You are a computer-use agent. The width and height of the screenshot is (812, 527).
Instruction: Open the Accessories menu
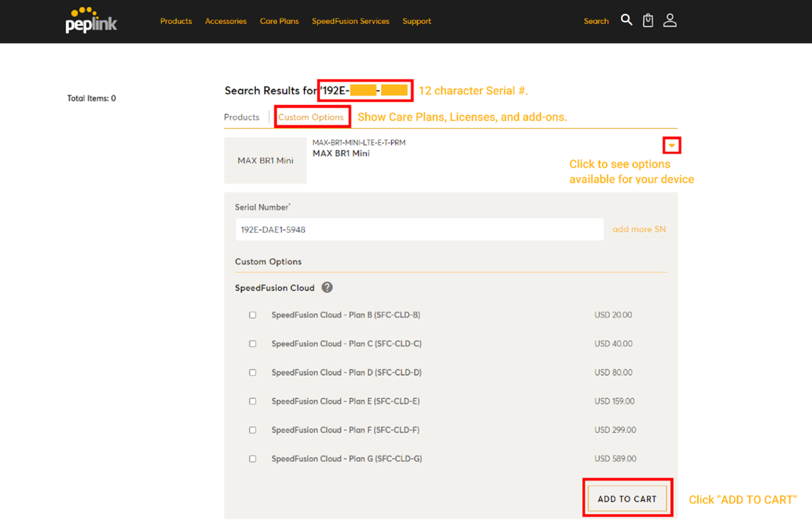click(x=226, y=21)
